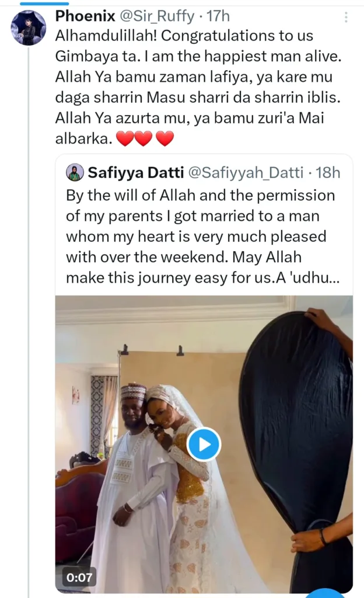Click the red heart emojis
364x598 pixels.
pos(145,138)
